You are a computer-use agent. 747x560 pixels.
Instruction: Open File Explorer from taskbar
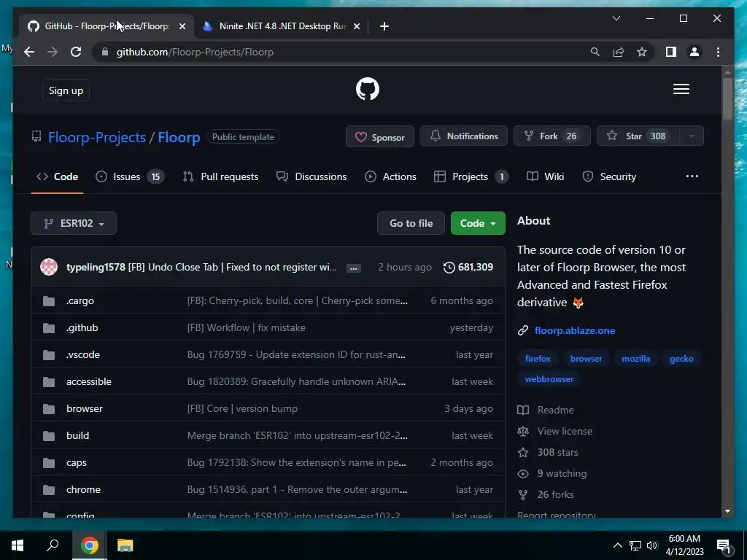click(x=125, y=545)
